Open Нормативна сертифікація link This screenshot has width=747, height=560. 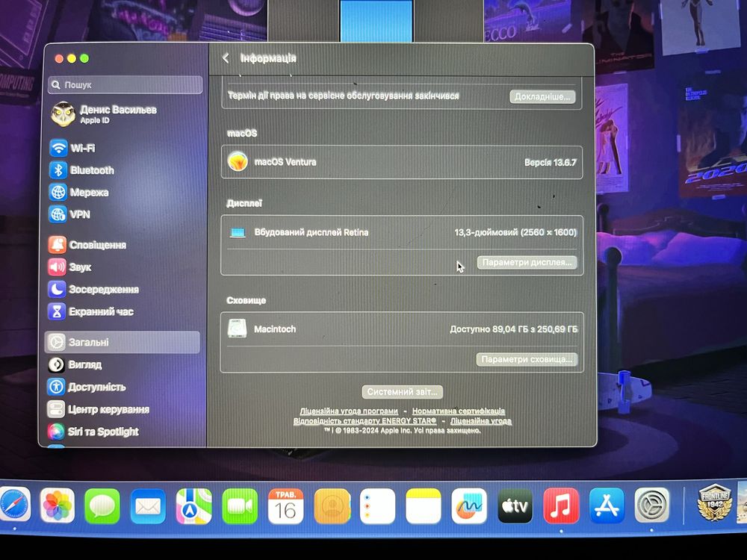coord(459,411)
